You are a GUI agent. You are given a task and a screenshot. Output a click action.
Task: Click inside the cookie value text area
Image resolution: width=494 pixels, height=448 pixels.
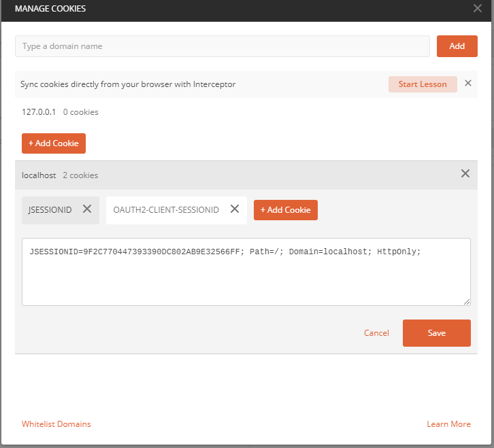point(246,272)
